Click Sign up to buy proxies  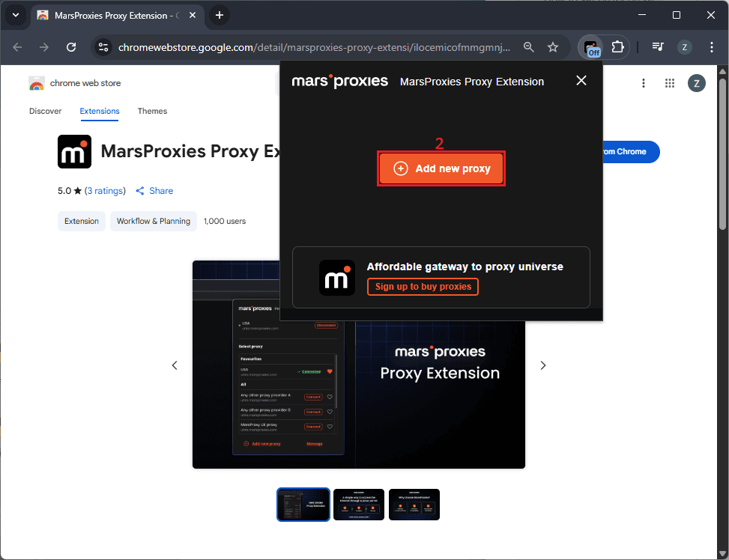point(423,287)
